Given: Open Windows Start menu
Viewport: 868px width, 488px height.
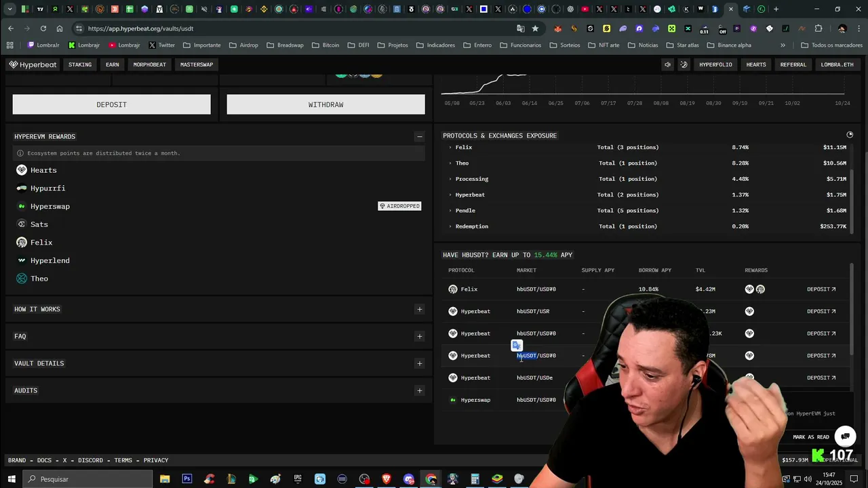Looking at the screenshot, I should pos(11,479).
